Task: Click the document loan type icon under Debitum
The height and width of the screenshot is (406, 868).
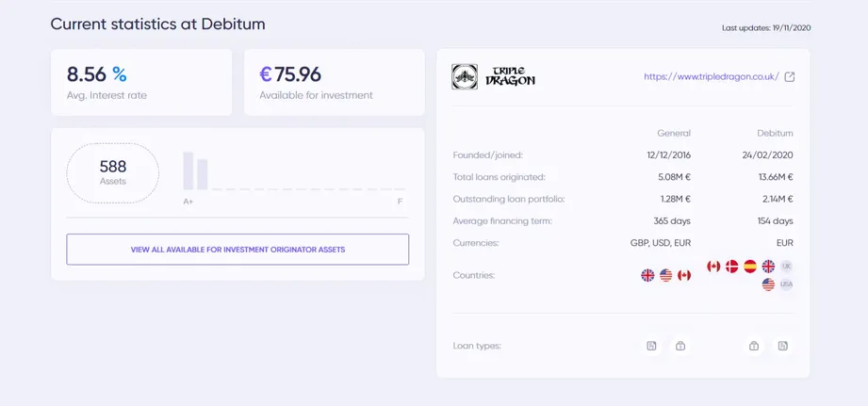Action: (x=782, y=346)
